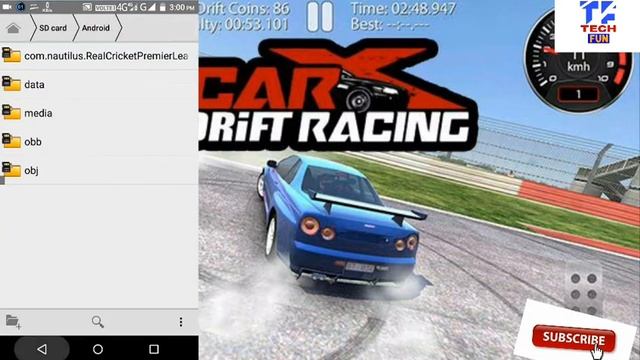
Task: Open the data folder
Action: pos(99,84)
